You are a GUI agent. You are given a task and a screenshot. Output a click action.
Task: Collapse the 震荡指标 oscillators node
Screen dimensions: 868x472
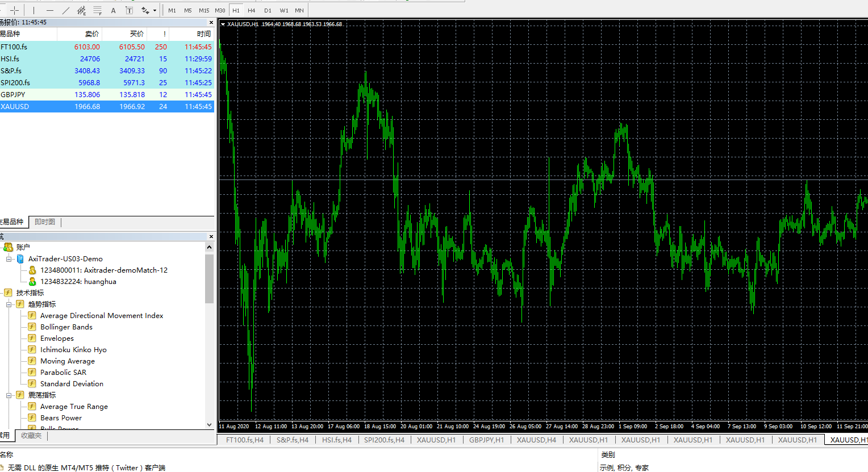(9, 395)
